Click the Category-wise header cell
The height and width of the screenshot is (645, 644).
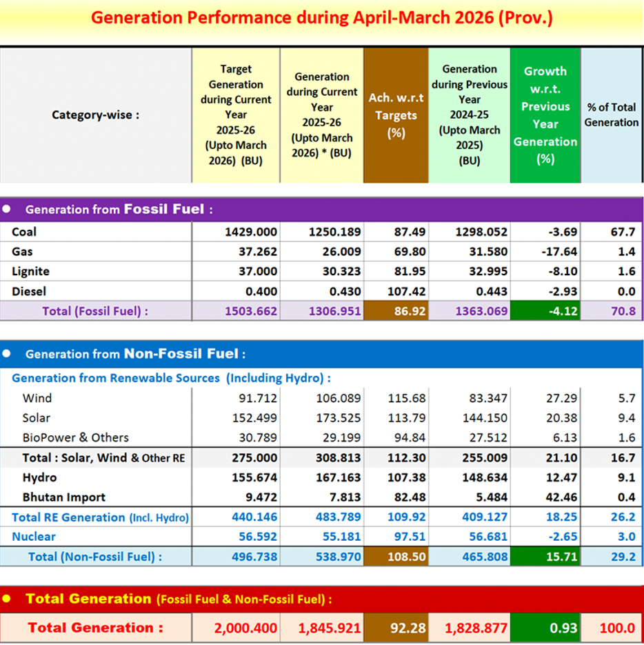[95, 115]
